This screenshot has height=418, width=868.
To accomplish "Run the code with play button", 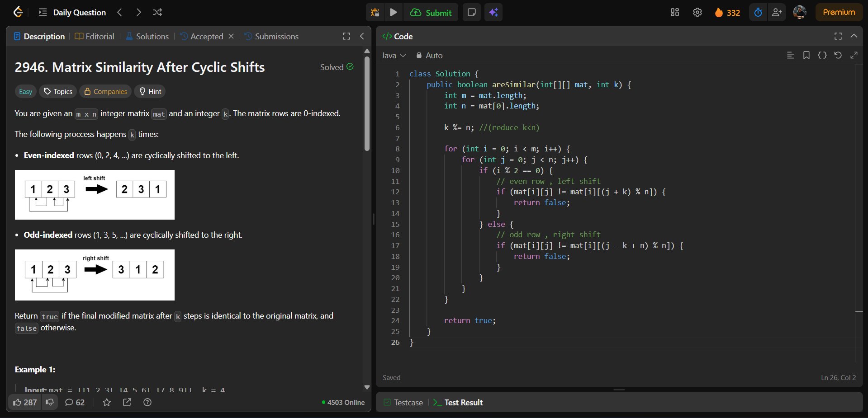I will click(393, 12).
